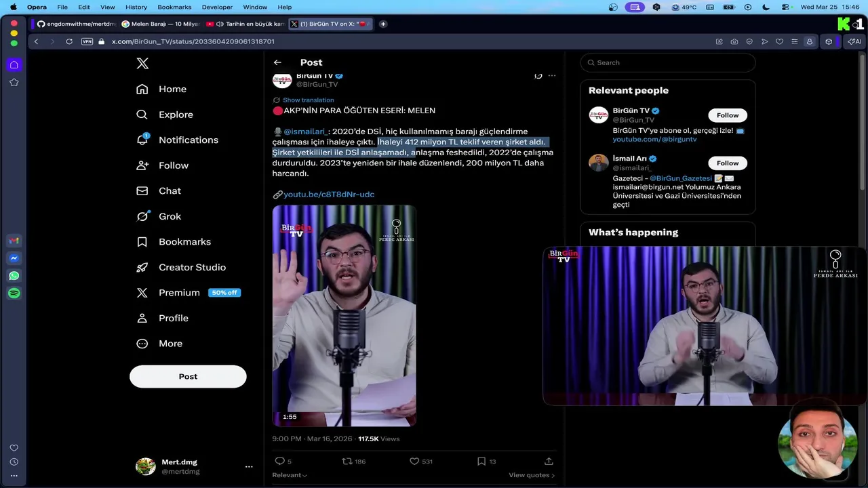Open Premium with the 50% off badge
Viewport: 868px width, 488px height.
(188, 293)
